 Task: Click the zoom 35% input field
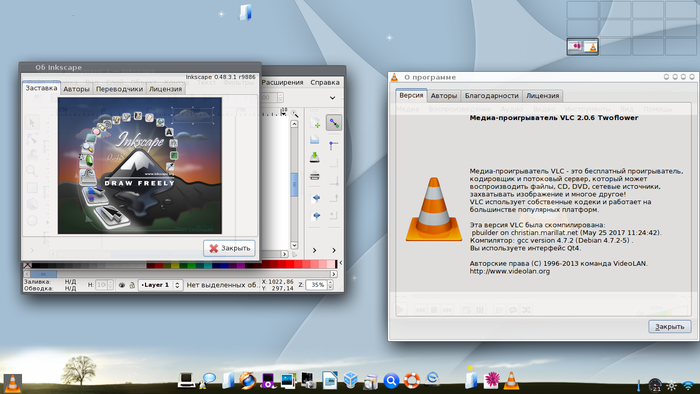pyautogui.click(x=317, y=285)
